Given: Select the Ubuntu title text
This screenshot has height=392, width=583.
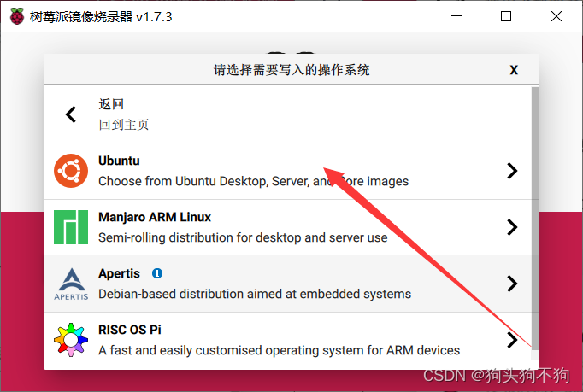Looking at the screenshot, I should click(119, 161).
